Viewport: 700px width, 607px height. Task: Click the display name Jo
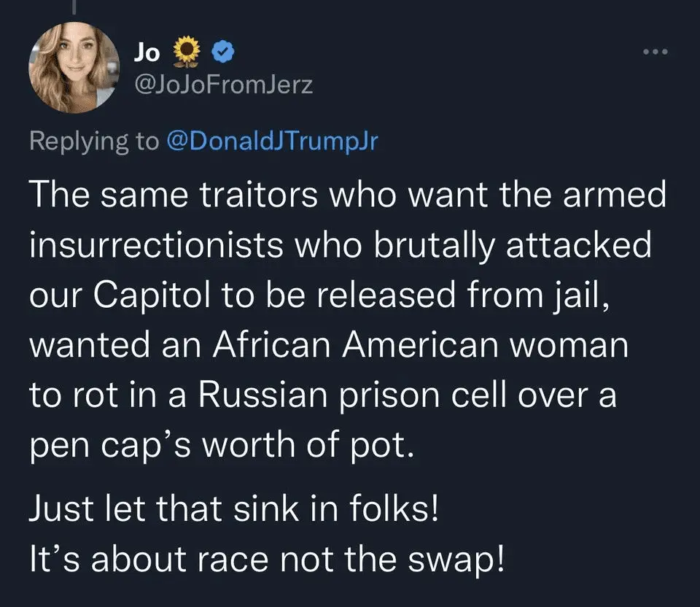(x=147, y=51)
